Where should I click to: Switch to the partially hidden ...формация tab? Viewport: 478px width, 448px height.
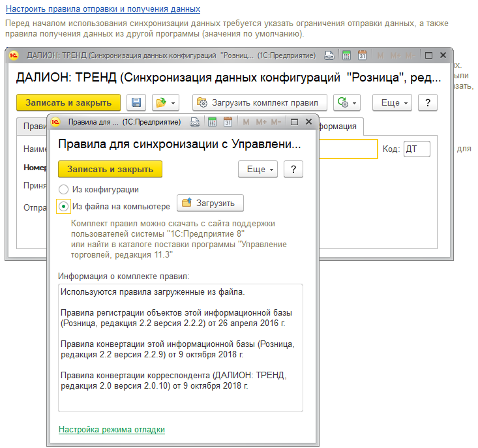(x=341, y=126)
